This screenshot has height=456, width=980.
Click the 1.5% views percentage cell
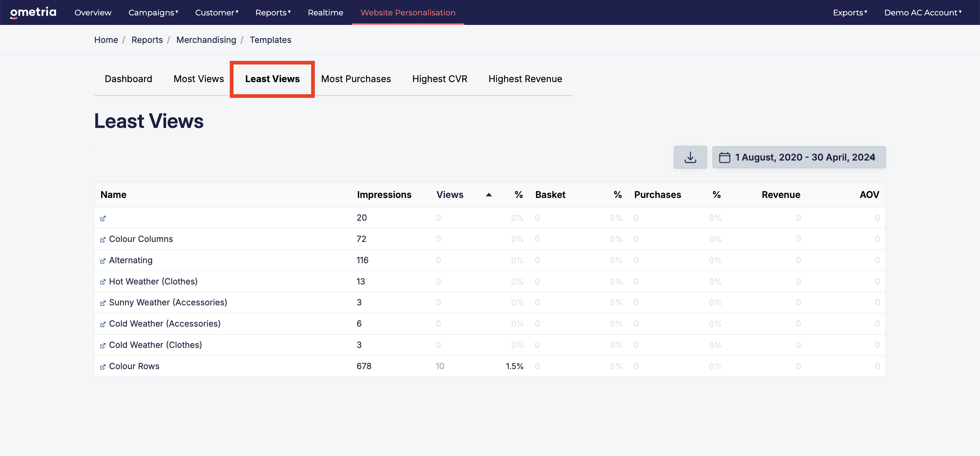514,366
